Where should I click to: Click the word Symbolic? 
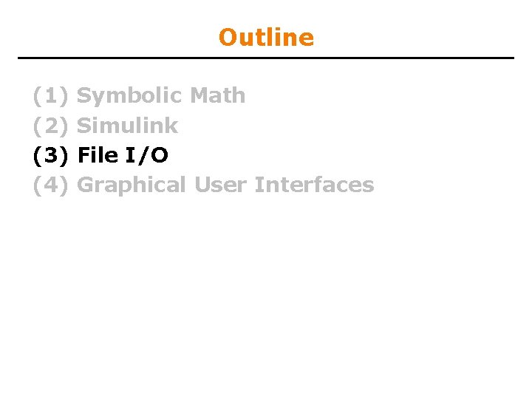(x=129, y=95)
